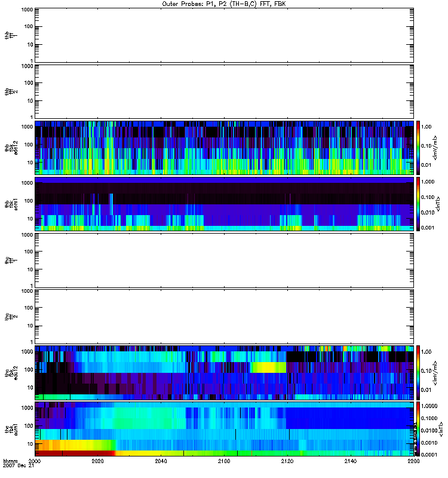
Task: Select the thc fbk scm1 spectrogram panel
Action: 224,429
